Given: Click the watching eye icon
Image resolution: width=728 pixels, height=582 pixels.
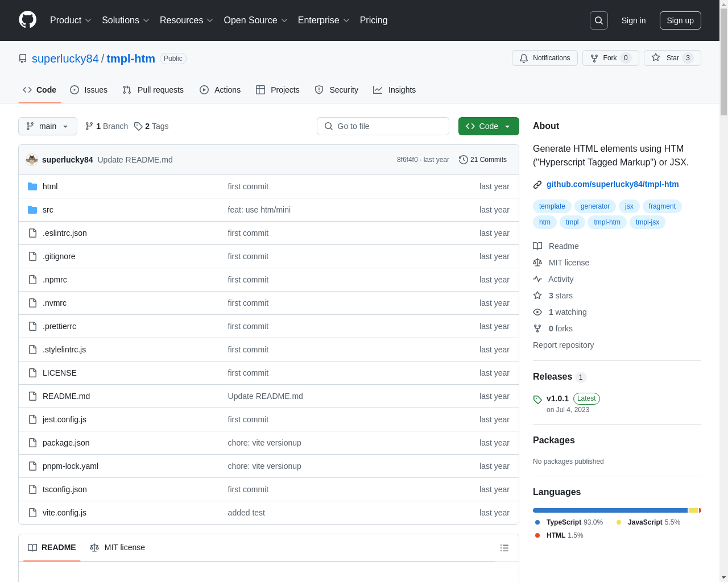Looking at the screenshot, I should coord(537,312).
